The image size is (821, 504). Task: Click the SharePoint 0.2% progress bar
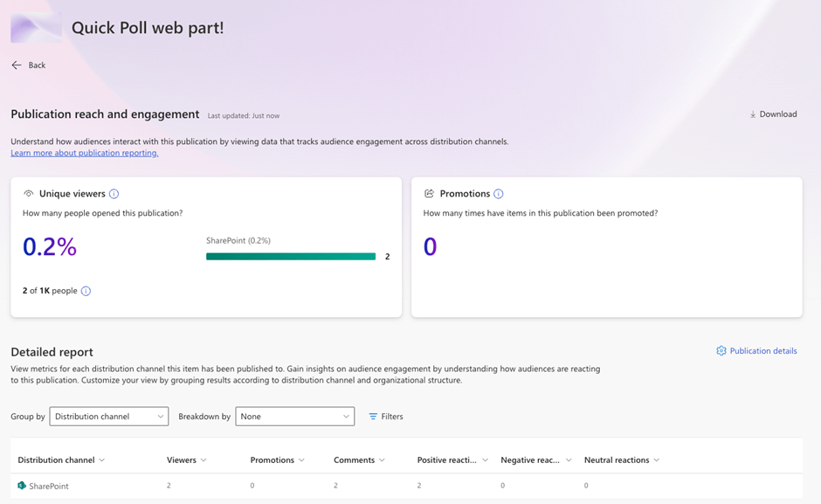click(x=289, y=256)
